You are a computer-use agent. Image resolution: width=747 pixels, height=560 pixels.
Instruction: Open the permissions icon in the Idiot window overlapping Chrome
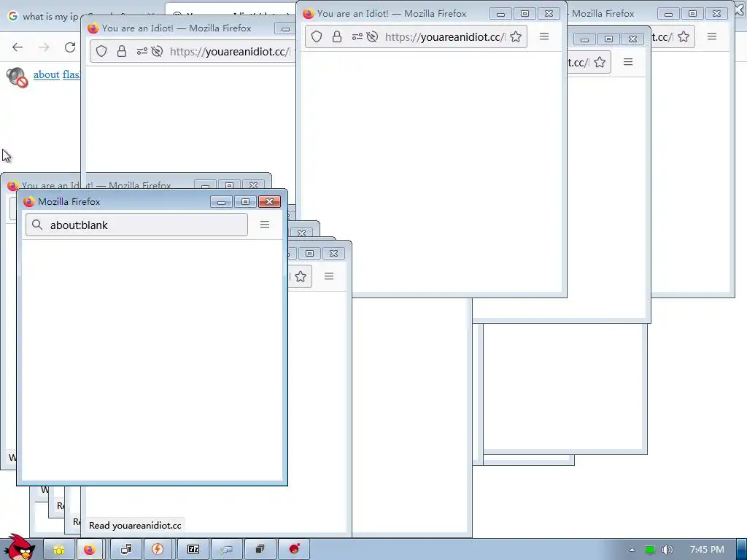[142, 51]
